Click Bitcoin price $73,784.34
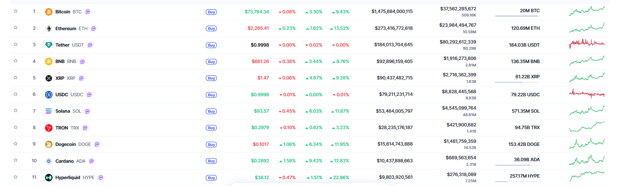 [x=257, y=12]
